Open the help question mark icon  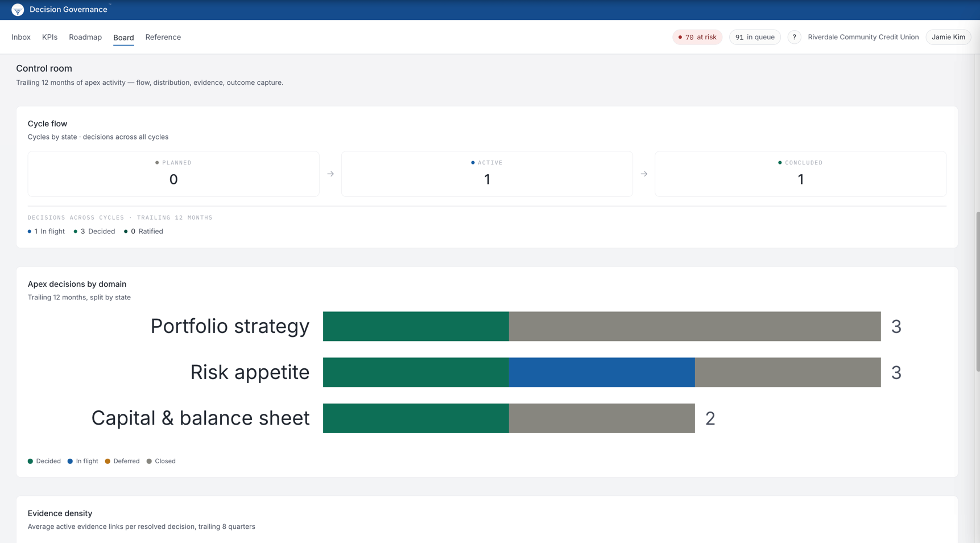coord(794,37)
